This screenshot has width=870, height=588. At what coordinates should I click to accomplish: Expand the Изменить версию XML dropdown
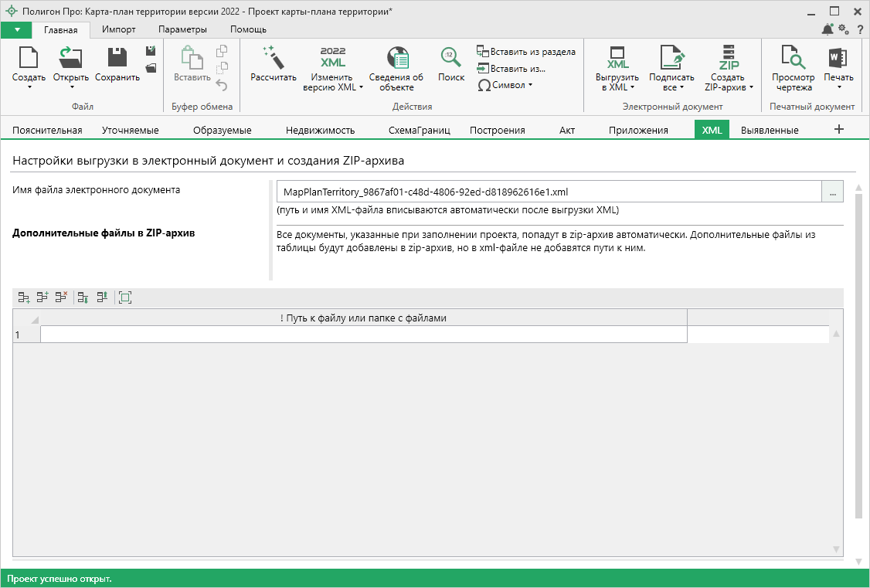pos(361,87)
